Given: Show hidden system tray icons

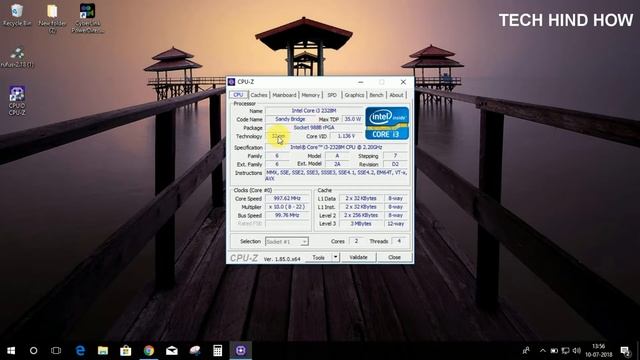Looking at the screenshot, I should [542, 350].
